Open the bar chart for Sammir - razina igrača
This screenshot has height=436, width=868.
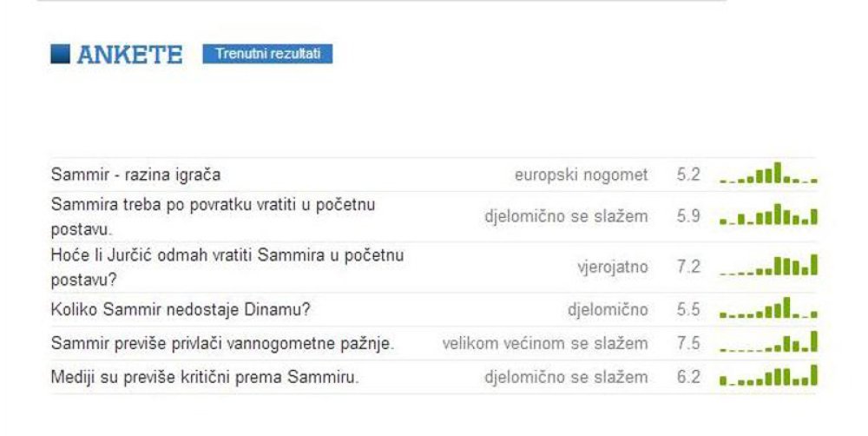pos(768,173)
